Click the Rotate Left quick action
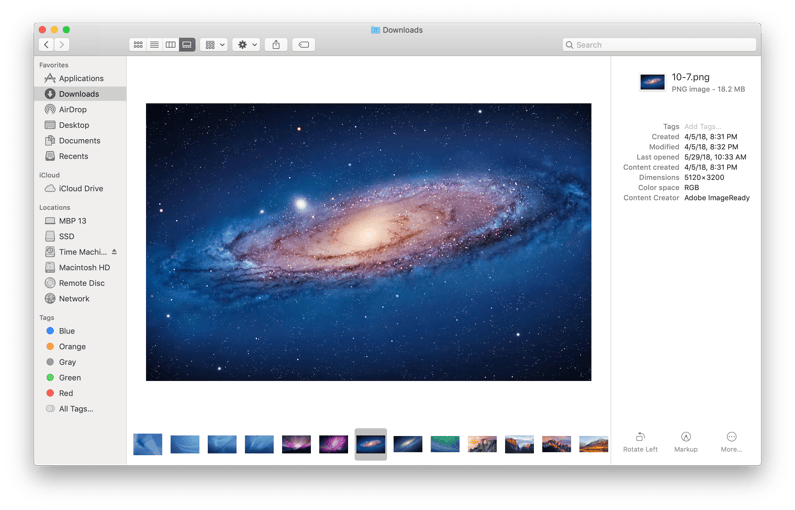The height and width of the screenshot is (510, 795). pos(640,442)
